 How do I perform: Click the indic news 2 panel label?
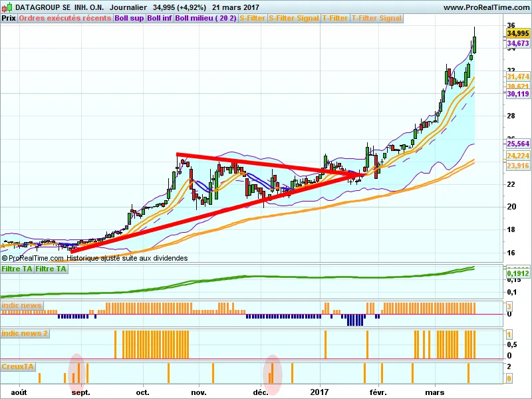(25, 332)
